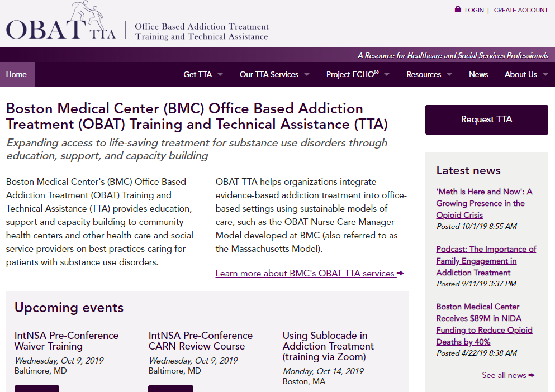Open the CREATE ACCOUNT link
555x392 pixels.
coord(521,10)
